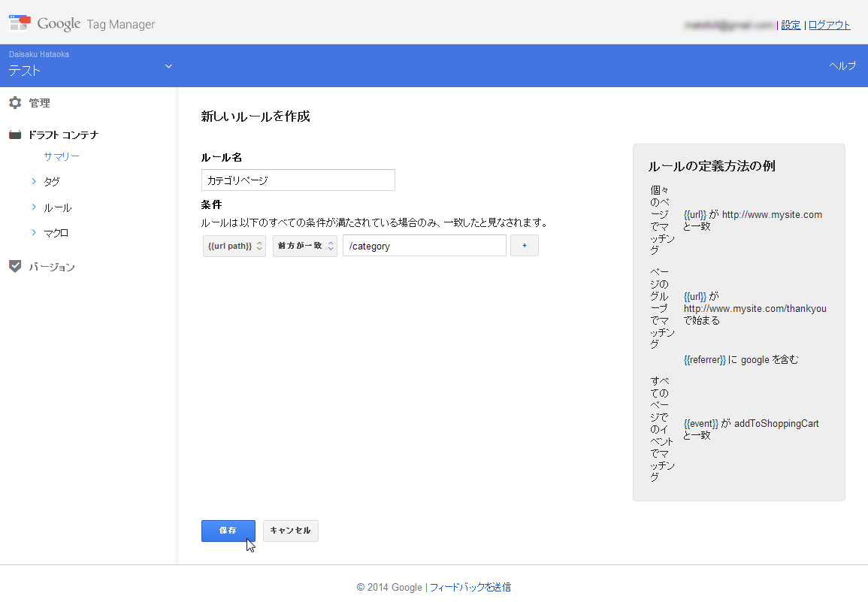Open the 管理 gear icon
This screenshot has height=602, width=868.
[15, 102]
